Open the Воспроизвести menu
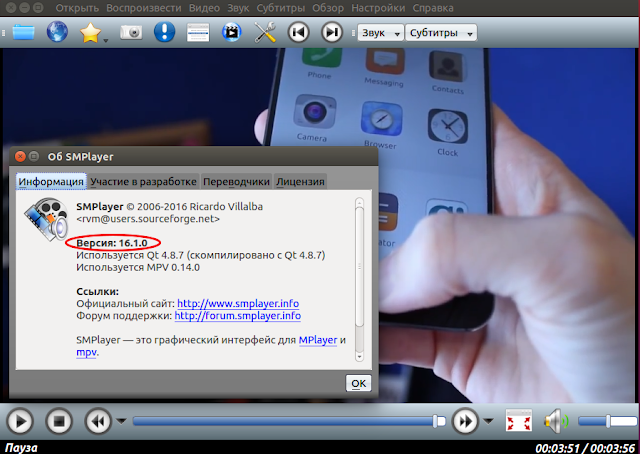The image size is (640, 454). click(144, 8)
